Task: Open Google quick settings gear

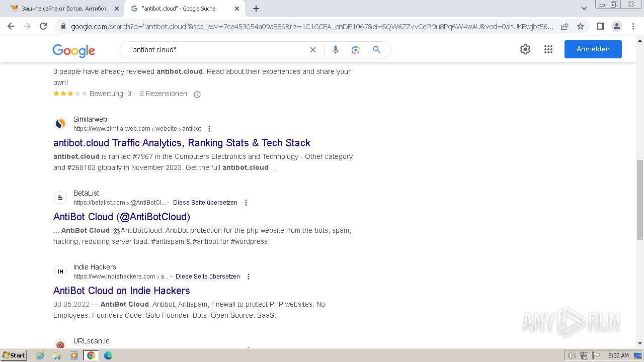Action: pyautogui.click(x=525, y=49)
